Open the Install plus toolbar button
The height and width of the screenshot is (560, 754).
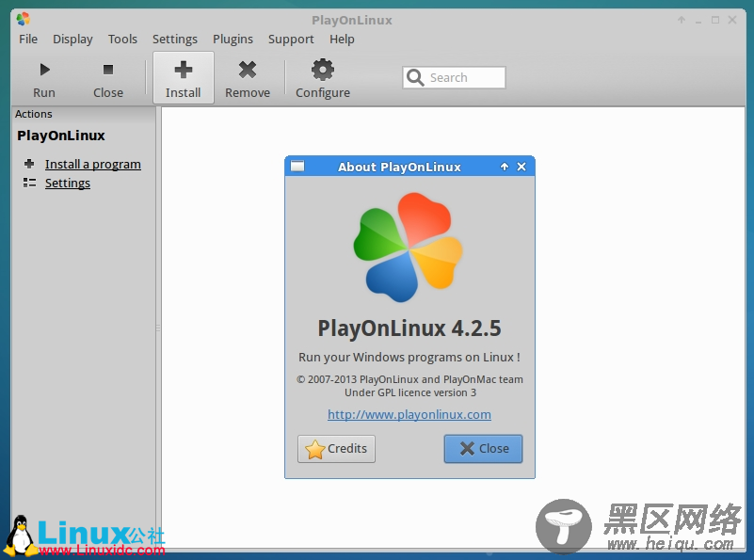click(184, 78)
